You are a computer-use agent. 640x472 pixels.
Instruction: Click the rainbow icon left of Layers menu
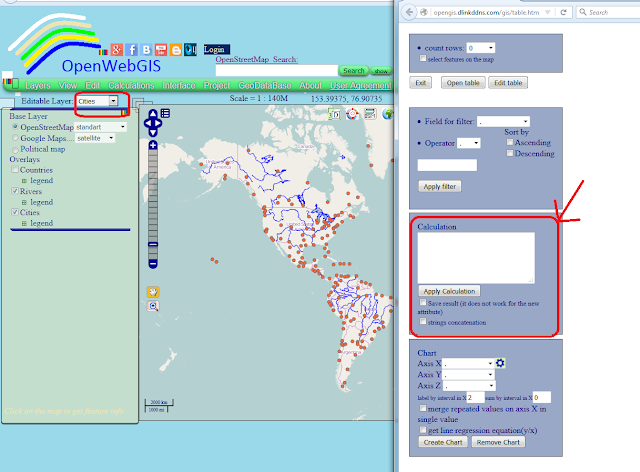tap(7, 82)
